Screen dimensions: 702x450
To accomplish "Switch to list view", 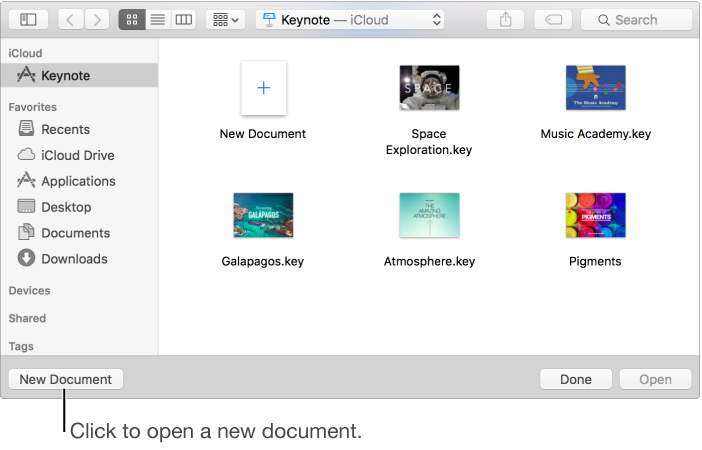I will [x=158, y=20].
